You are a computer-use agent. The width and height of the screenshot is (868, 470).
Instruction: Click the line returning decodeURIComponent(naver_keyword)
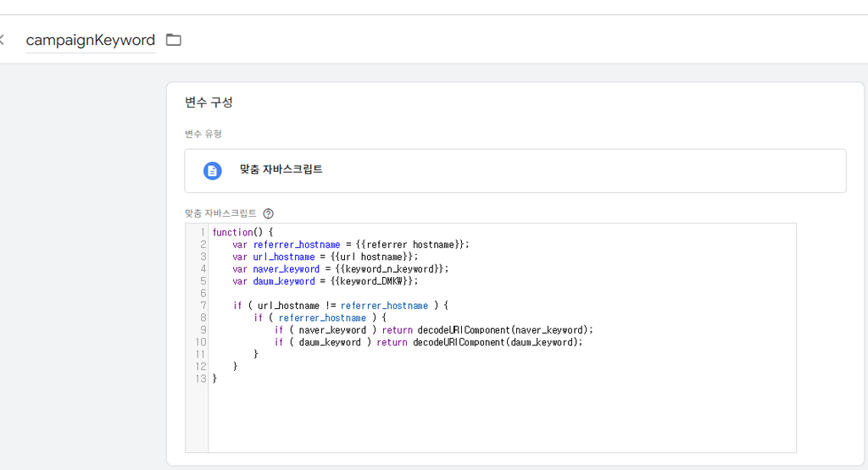pyautogui.click(x=433, y=329)
